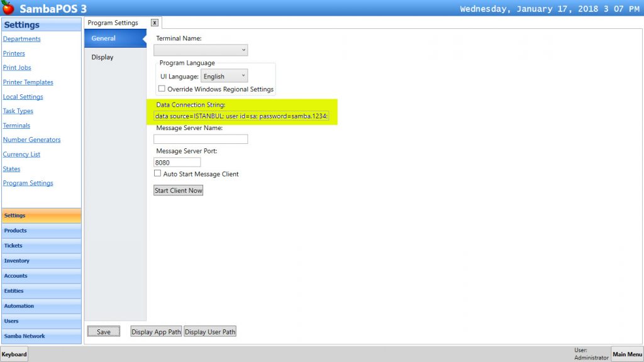This screenshot has width=644, height=362.
Task: Open the on-screen Keyboard button
Action: pos(14,354)
